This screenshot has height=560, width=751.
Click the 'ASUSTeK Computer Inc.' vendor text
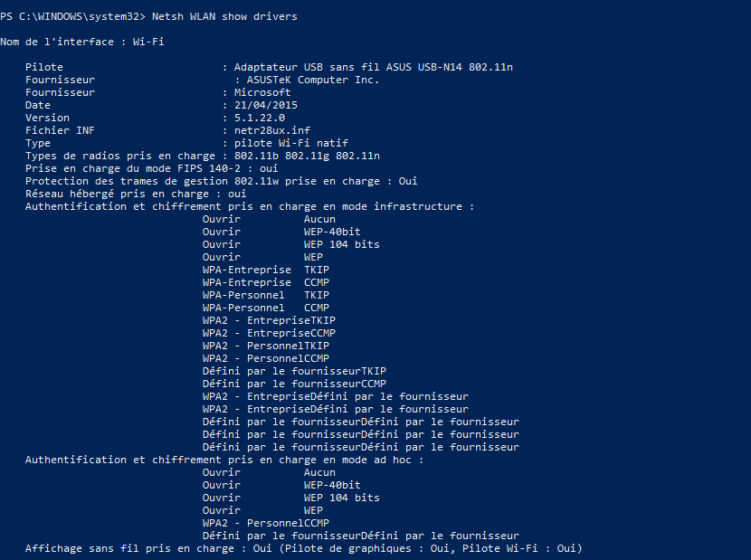click(312, 80)
